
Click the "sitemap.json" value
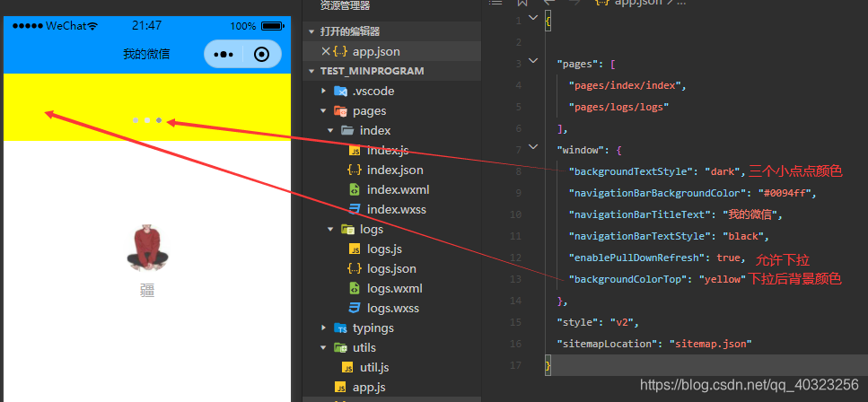[710, 344]
